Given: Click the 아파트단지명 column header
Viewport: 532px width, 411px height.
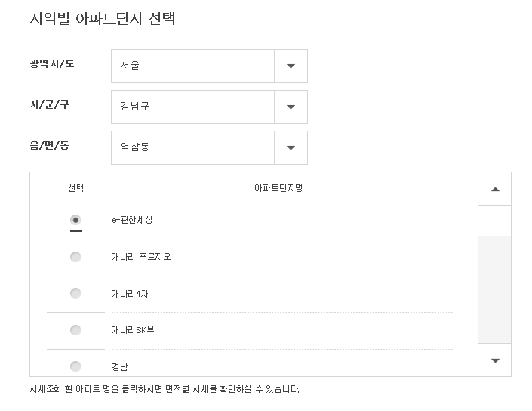Looking at the screenshot, I should [278, 188].
